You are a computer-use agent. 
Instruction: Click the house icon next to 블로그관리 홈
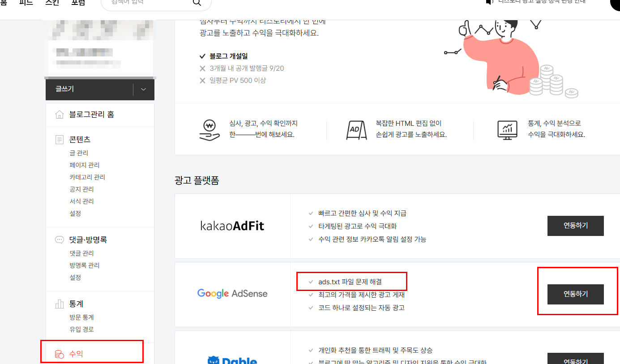(59, 114)
